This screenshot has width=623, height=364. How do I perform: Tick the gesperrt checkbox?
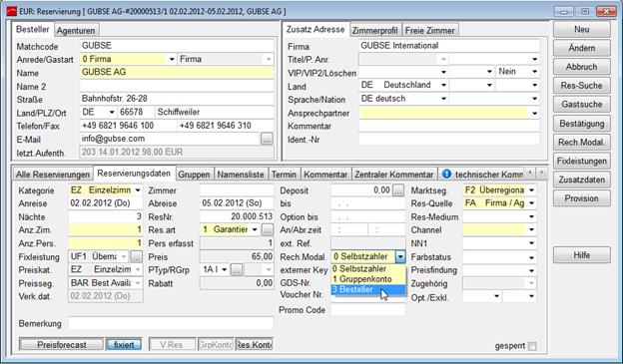tap(532, 346)
